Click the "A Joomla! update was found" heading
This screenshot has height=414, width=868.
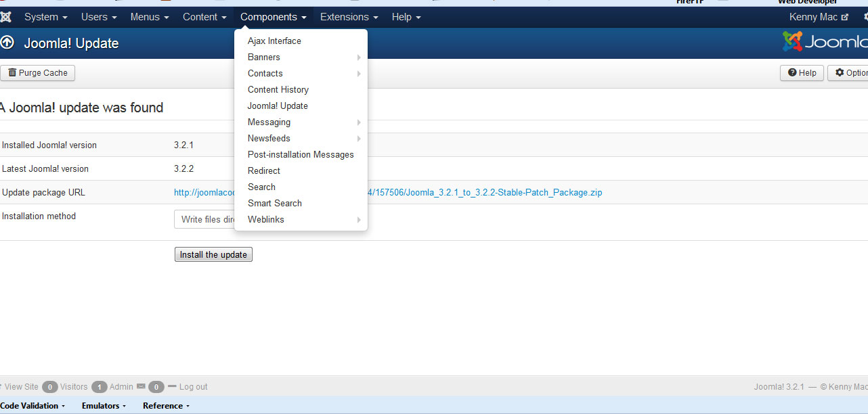click(81, 108)
